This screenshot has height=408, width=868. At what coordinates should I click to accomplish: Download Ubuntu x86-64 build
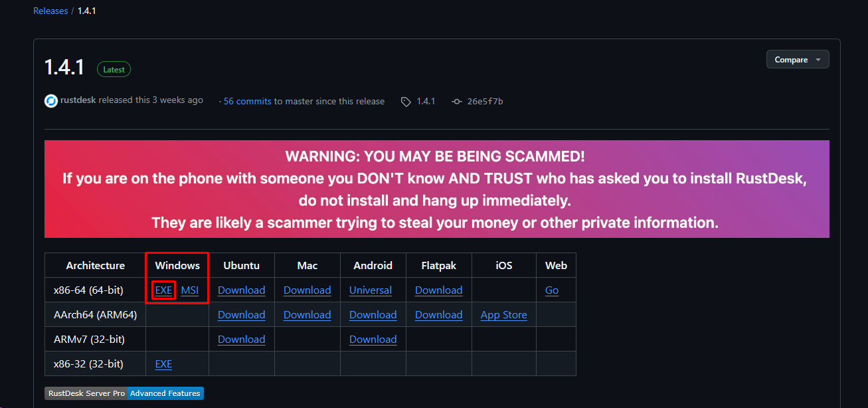pyautogui.click(x=241, y=290)
